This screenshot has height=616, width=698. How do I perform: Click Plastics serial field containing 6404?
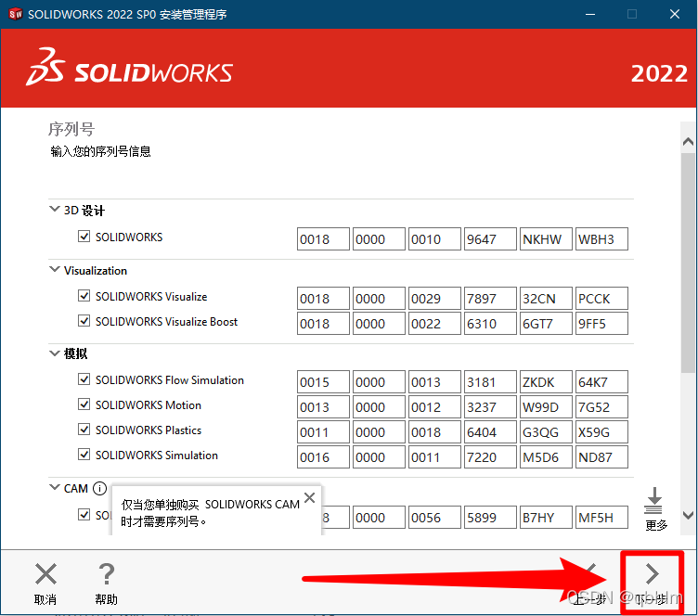tap(490, 432)
